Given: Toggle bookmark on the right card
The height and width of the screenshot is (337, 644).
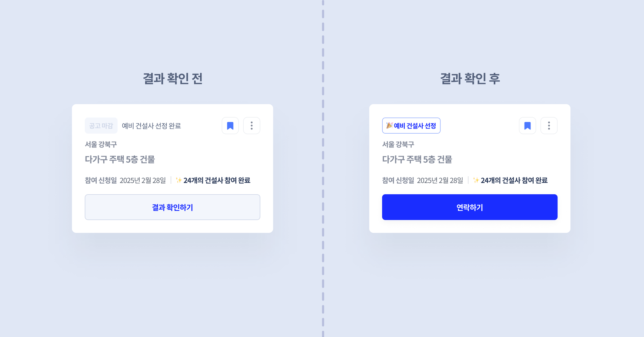Looking at the screenshot, I should pos(527,126).
